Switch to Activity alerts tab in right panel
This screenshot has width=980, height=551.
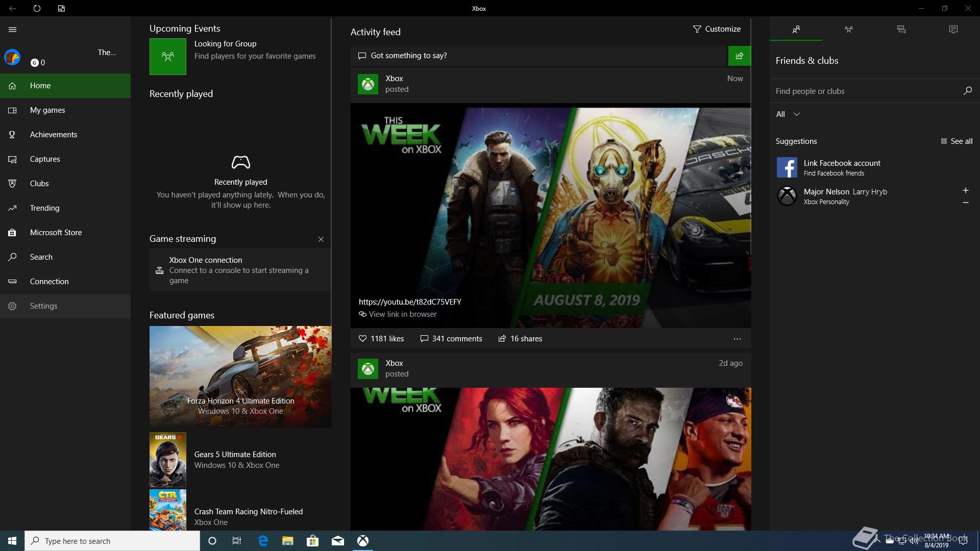tap(953, 30)
